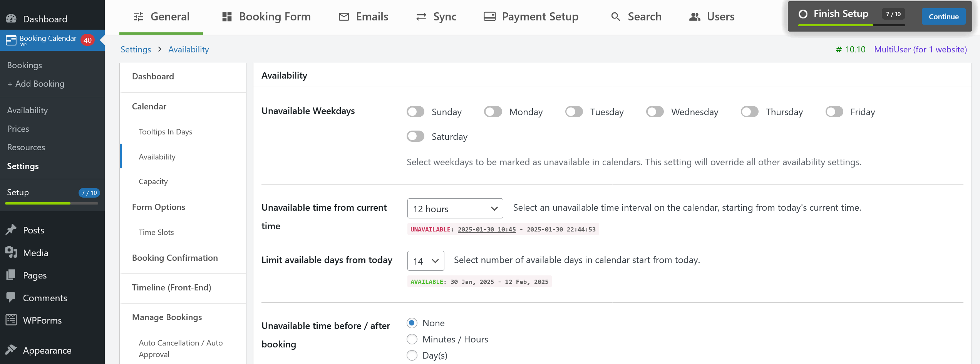
Task: Click the Posts pin icon
Action: 11,230
